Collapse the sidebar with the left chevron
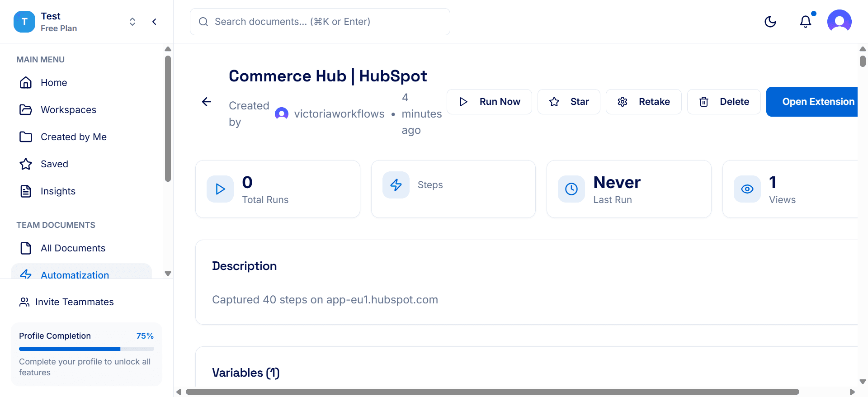Viewport: 868px width, 397px height. 154,22
